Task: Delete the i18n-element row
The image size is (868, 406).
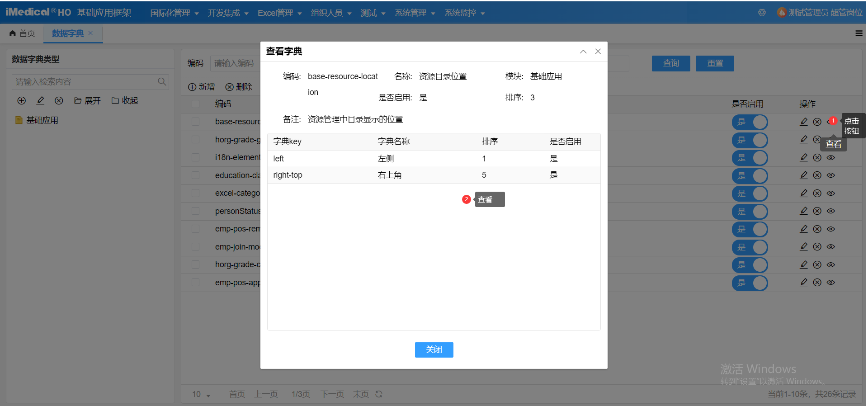Action: pyautogui.click(x=817, y=157)
